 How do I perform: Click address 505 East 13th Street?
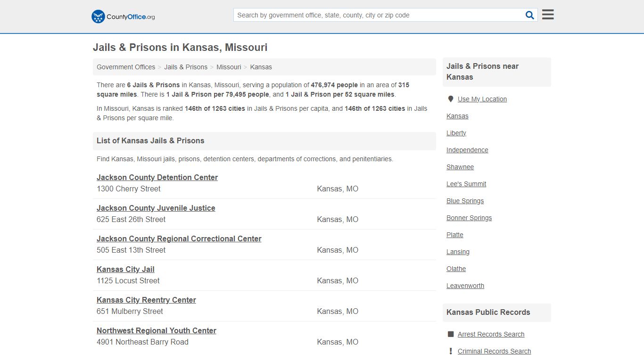pyautogui.click(x=131, y=250)
